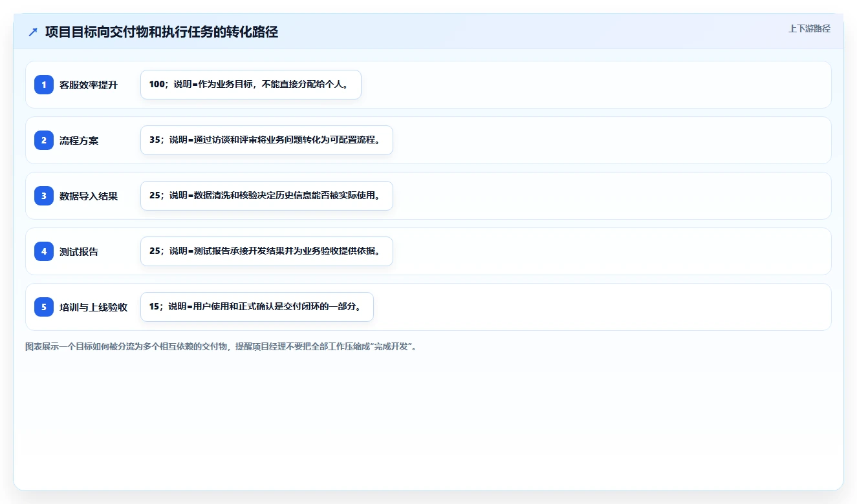The image size is (857, 504).
Task: Click the heading 项目目标向交付物和执行任务的转化路径
Action: point(162,32)
